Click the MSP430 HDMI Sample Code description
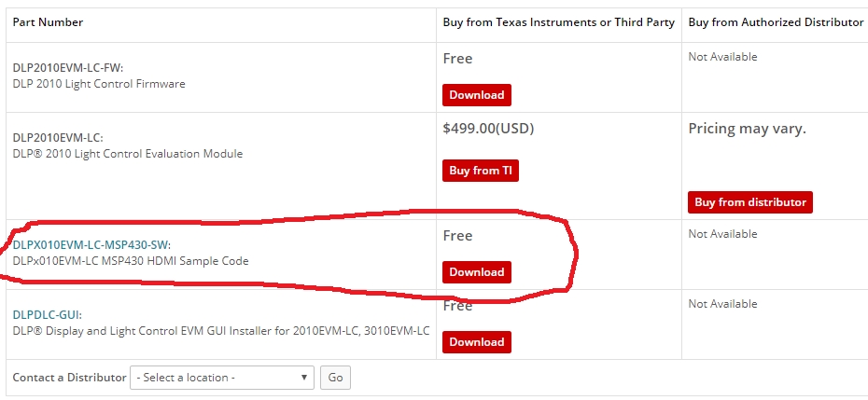The image size is (868, 400). (x=131, y=261)
